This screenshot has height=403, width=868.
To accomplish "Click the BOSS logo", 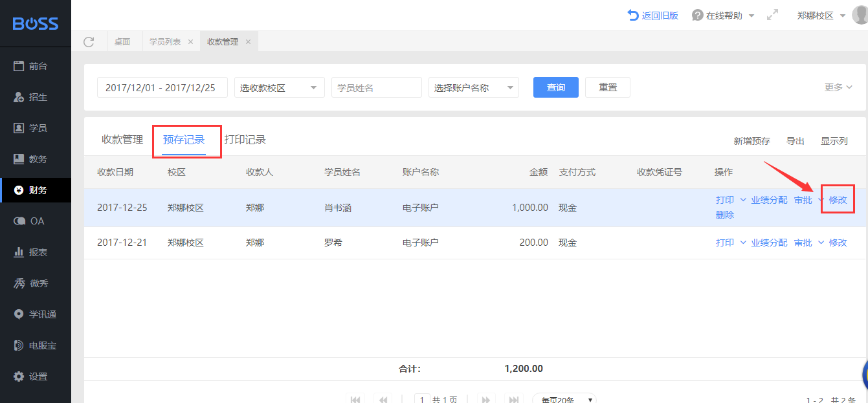I will coord(36,24).
